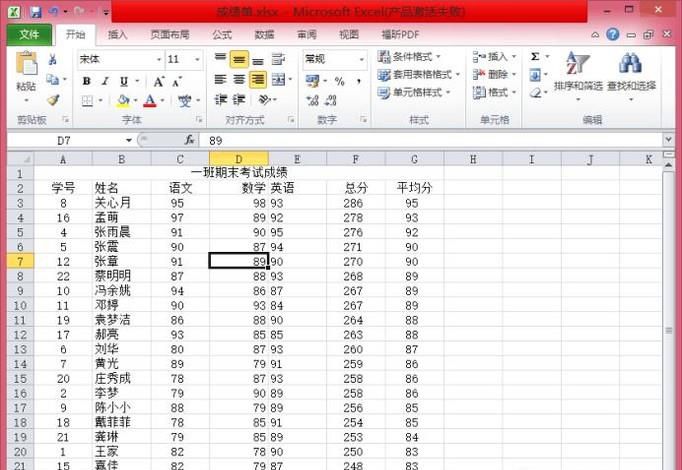Decrease indent icon
The image size is (682, 470).
(221, 100)
